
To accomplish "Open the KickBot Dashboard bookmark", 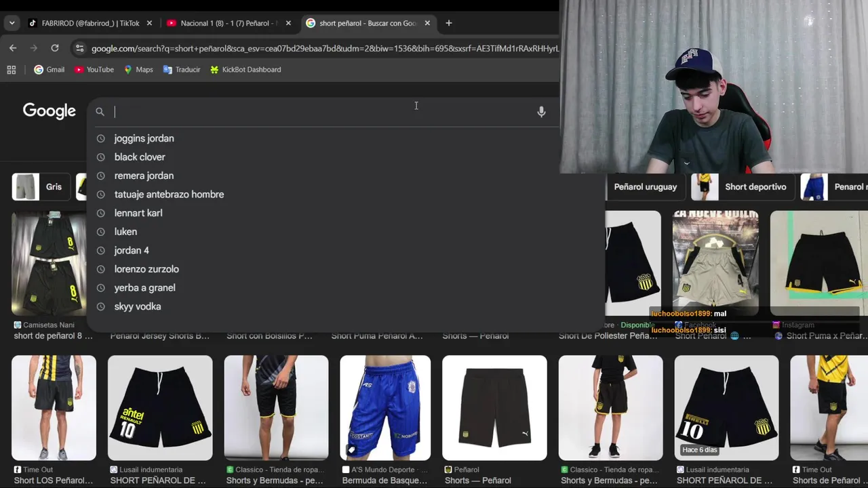I will coord(245,70).
